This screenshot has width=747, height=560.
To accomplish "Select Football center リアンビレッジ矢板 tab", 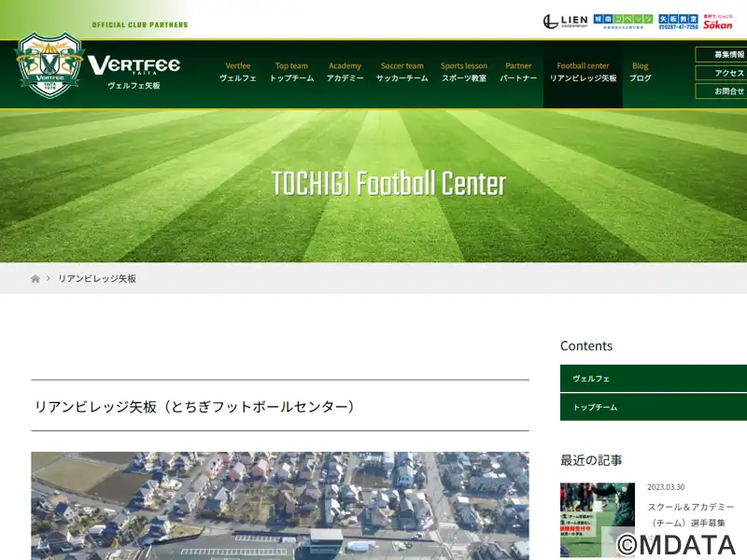I will click(583, 74).
